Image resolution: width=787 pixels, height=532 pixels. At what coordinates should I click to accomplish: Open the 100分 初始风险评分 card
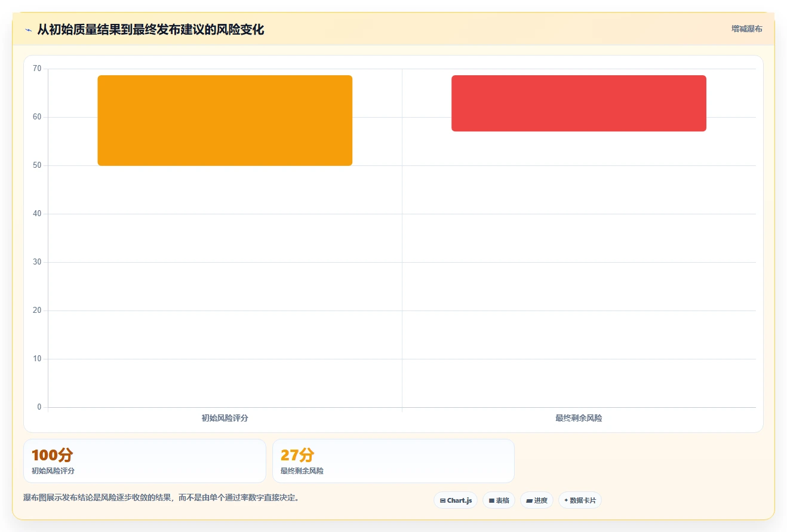coord(145,461)
